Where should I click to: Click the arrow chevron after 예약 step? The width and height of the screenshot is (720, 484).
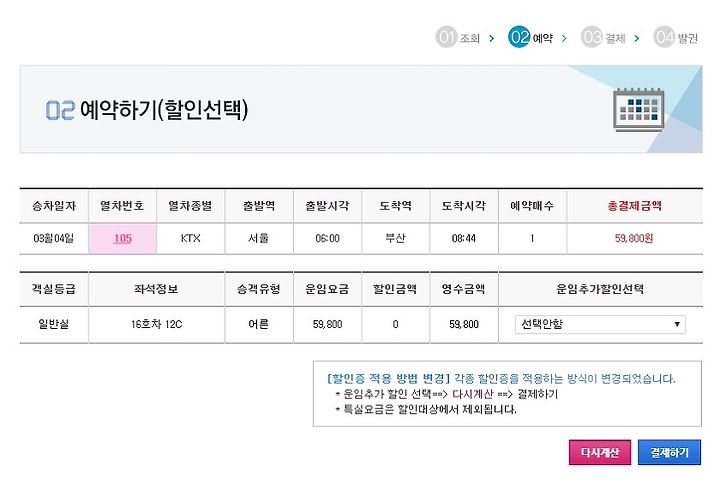pyautogui.click(x=564, y=39)
